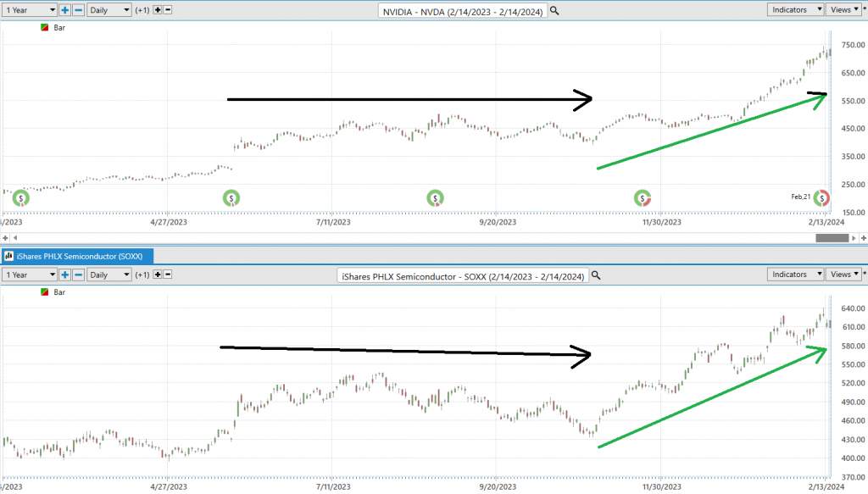
Task: Click the Bar legend color icon on NVDA chart
Action: coord(45,27)
